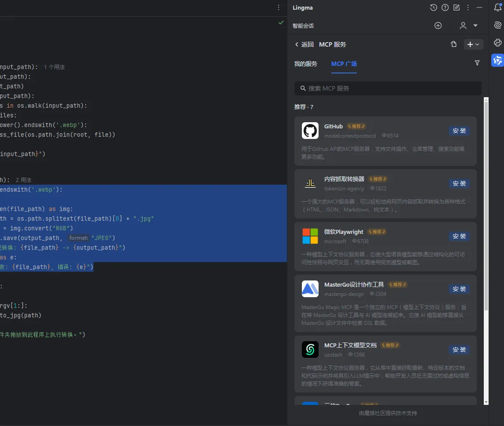The image size is (504, 426).
Task: Click the '2 用法' usage hint
Action: [23, 180]
